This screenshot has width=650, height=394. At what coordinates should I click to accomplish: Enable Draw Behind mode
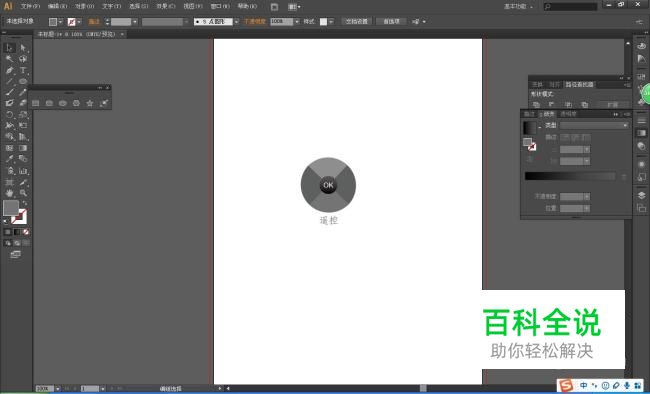(x=17, y=243)
